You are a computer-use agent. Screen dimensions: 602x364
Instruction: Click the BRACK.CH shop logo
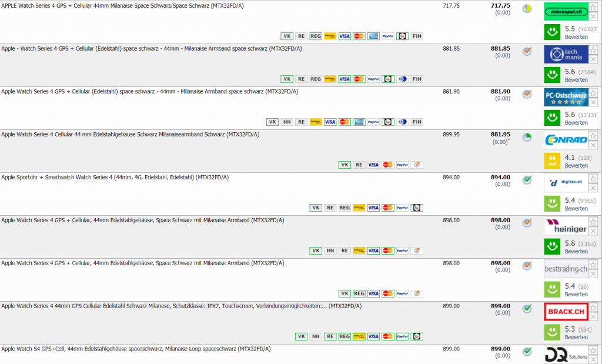click(x=566, y=312)
